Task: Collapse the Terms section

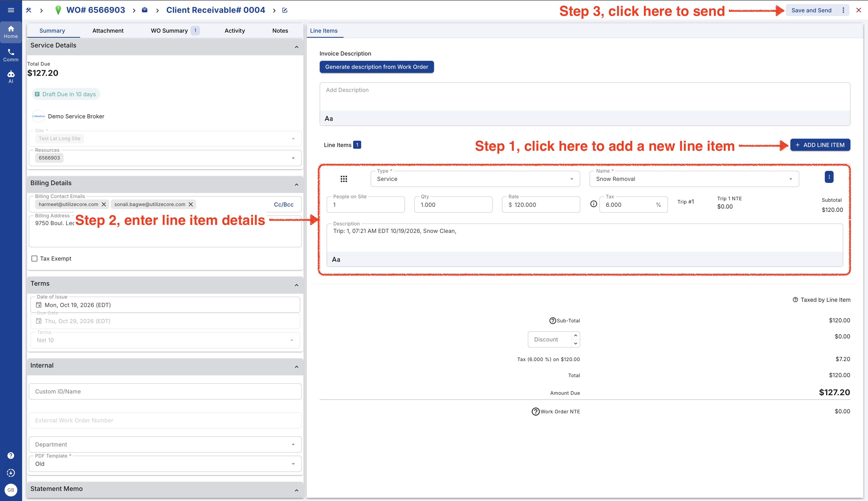Action: (x=296, y=285)
